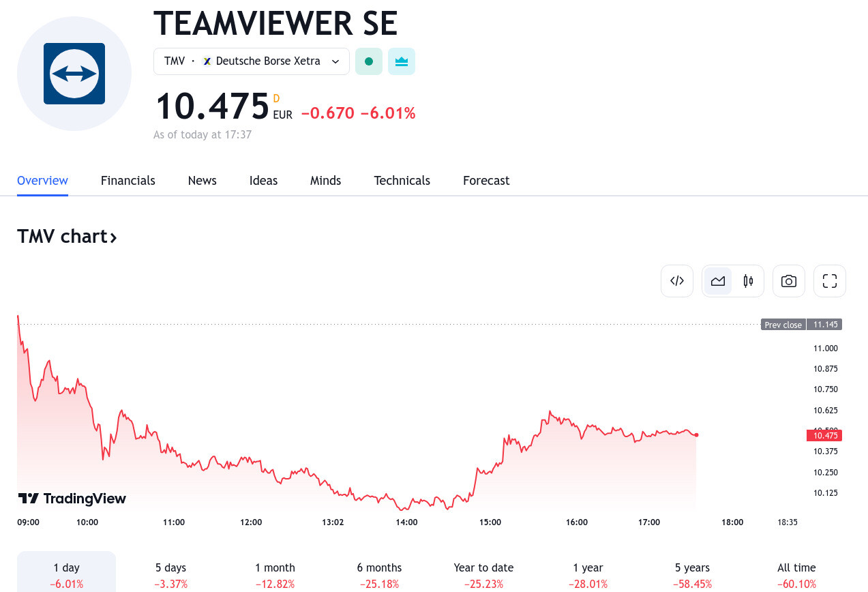Open the News tab
868x592 pixels.
tap(203, 181)
